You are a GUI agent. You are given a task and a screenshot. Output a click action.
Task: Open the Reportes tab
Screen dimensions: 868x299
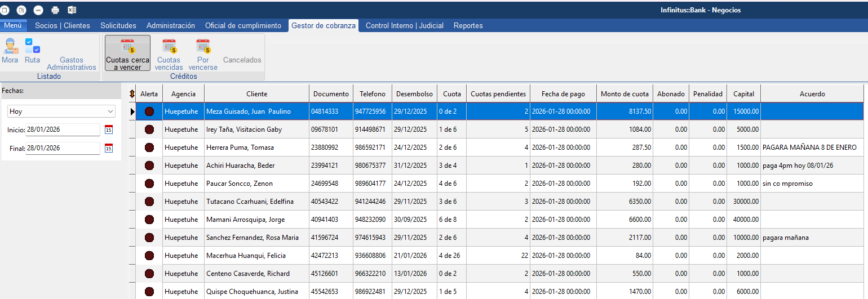tap(468, 25)
